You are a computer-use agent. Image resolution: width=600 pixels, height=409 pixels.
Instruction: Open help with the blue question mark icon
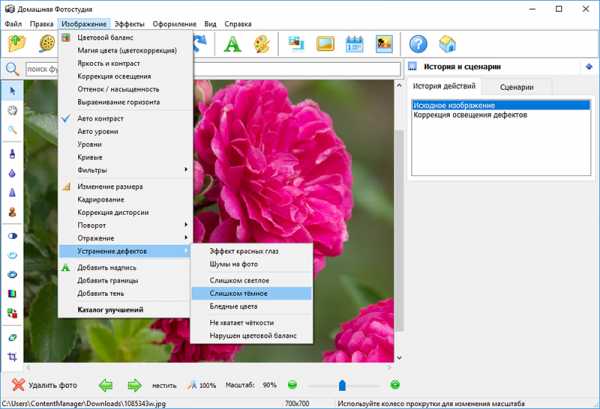[x=418, y=44]
